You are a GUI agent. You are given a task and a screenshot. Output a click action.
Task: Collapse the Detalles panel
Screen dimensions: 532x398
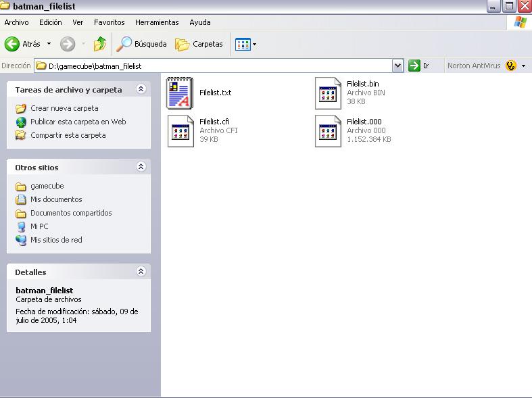pos(141,272)
